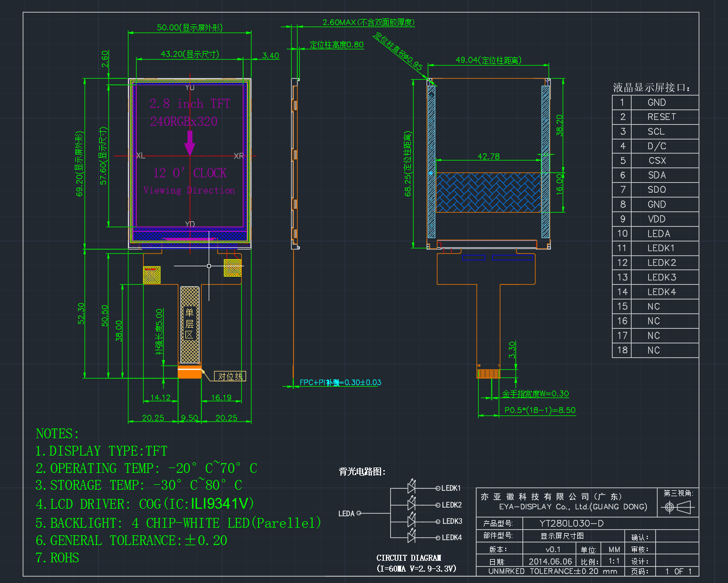Select the "1.DISPLAY TYPE:TFT" note
The image size is (728, 583).
click(x=101, y=451)
